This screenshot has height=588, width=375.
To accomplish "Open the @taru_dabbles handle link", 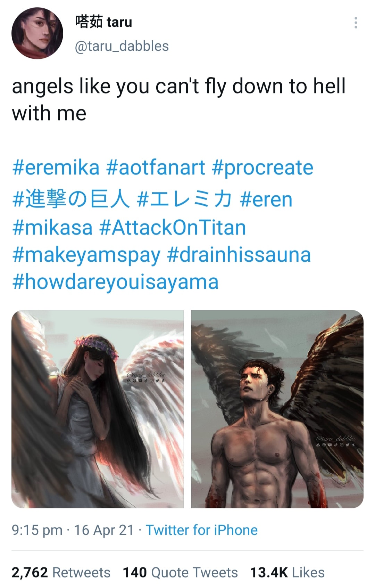I will (x=122, y=46).
